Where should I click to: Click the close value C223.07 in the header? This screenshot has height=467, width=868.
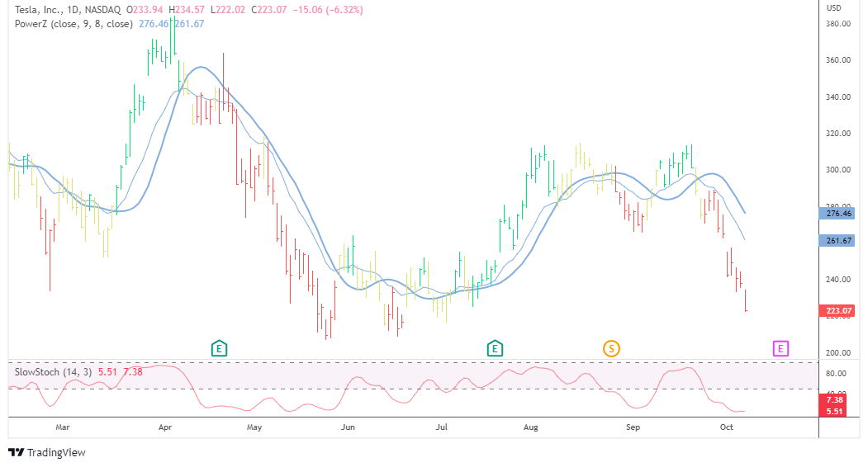[x=269, y=10]
